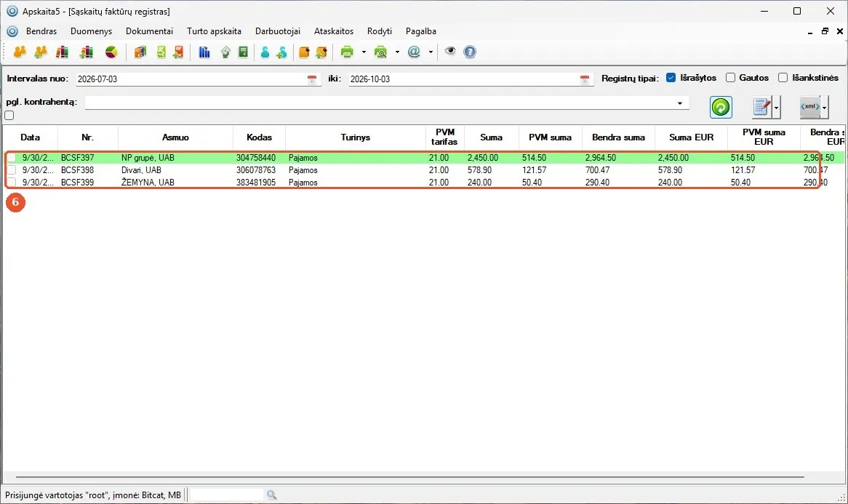This screenshot has width=848, height=504.
Task: Click the magnifier icon in the status bar
Action: point(271,495)
